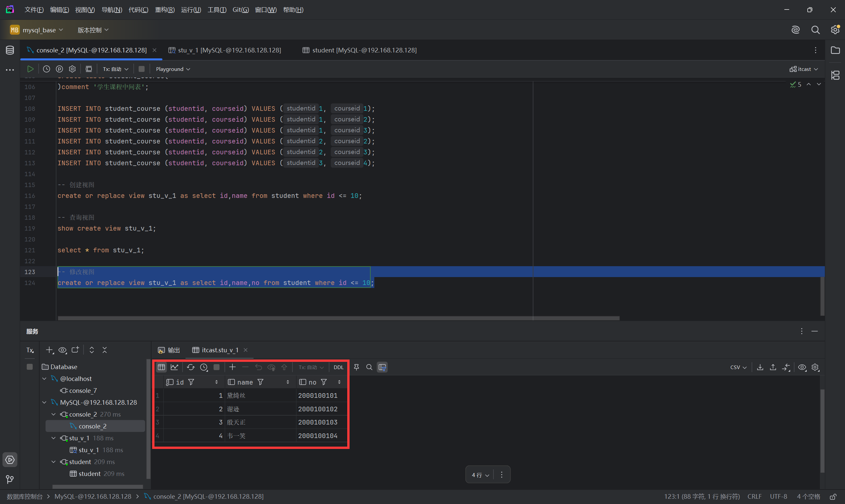Image resolution: width=845 pixels, height=504 pixels.
Task: Open the Tx: 自动 transaction mode dropdown
Action: pyautogui.click(x=116, y=69)
